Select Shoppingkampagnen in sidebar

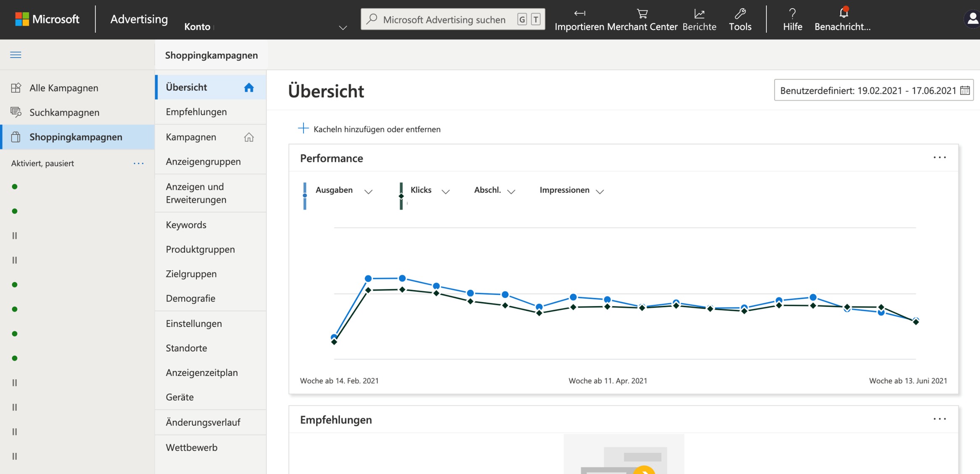(78, 137)
